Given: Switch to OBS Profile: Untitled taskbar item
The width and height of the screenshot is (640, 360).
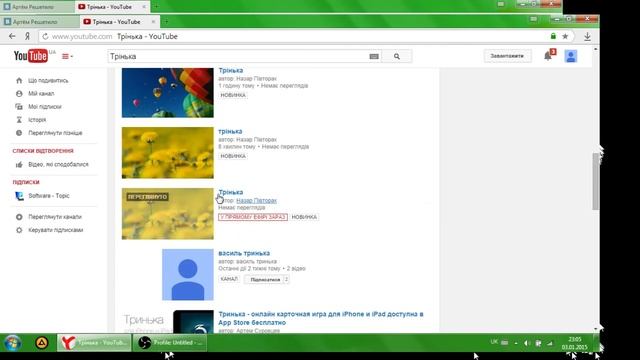Looking at the screenshot, I should (x=170, y=342).
